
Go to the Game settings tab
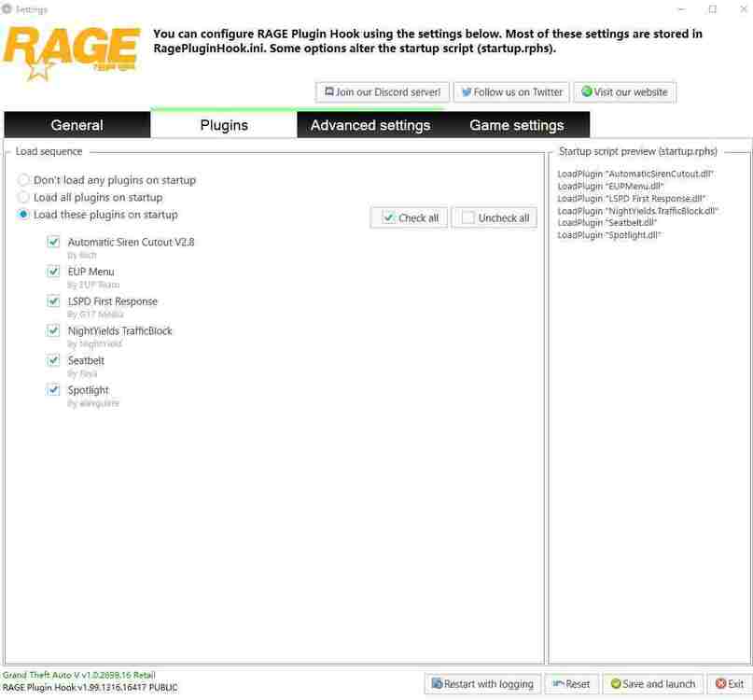coord(516,125)
